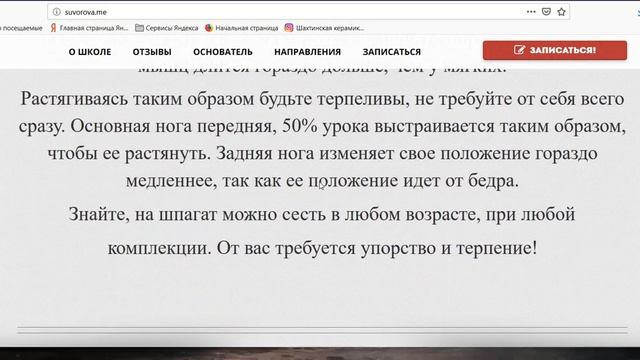Click the text 'Растягиваясь таким образом'

(x=137, y=99)
